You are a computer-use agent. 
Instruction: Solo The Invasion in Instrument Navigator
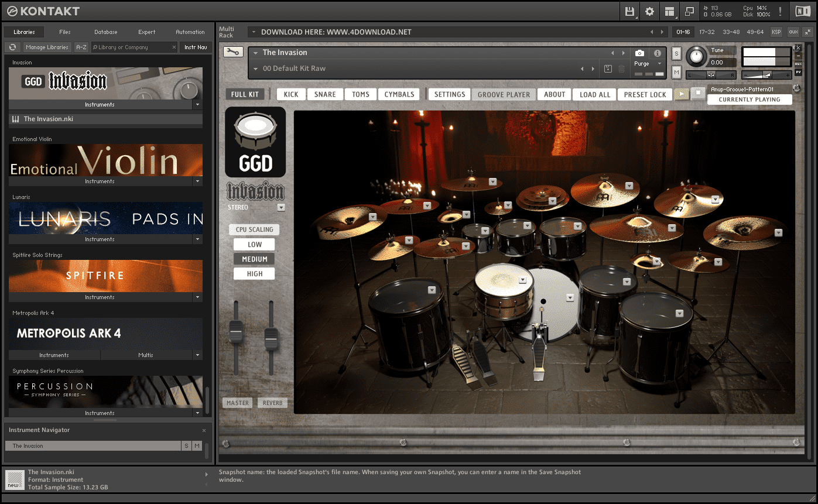187,446
